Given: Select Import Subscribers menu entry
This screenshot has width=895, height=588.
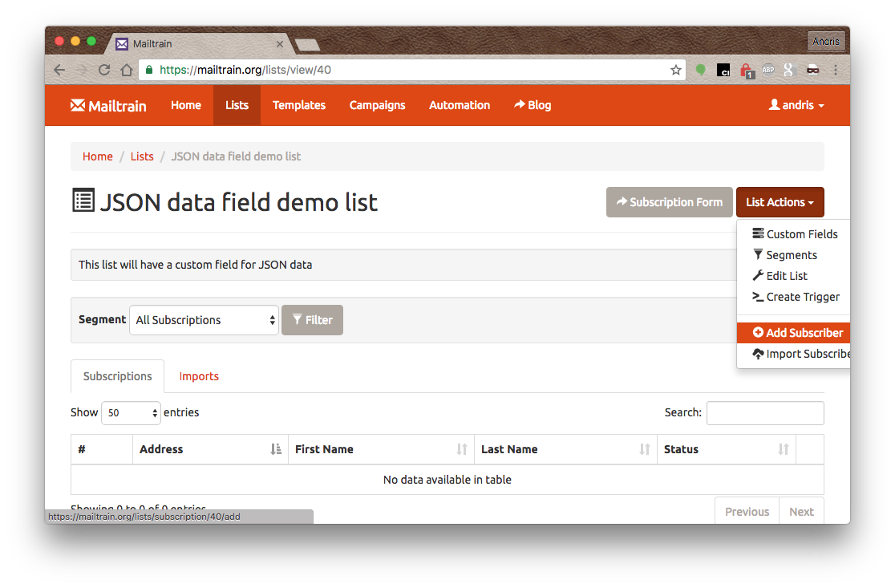Looking at the screenshot, I should click(793, 354).
